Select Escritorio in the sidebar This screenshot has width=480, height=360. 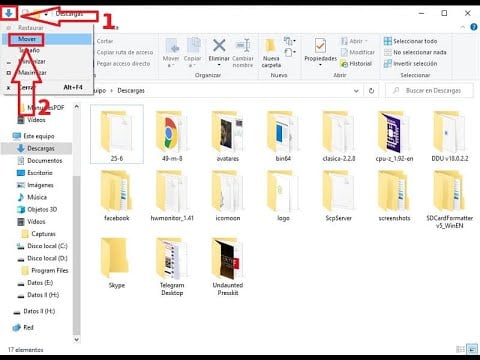[35, 173]
